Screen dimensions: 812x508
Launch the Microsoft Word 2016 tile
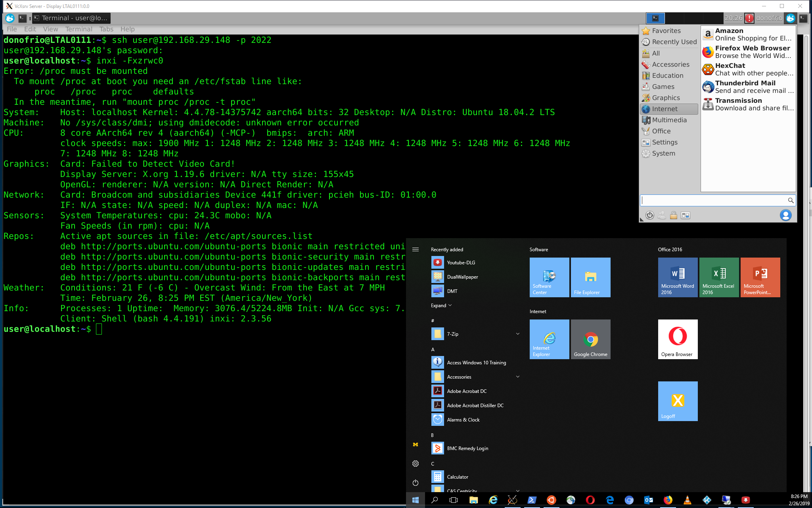(678, 277)
